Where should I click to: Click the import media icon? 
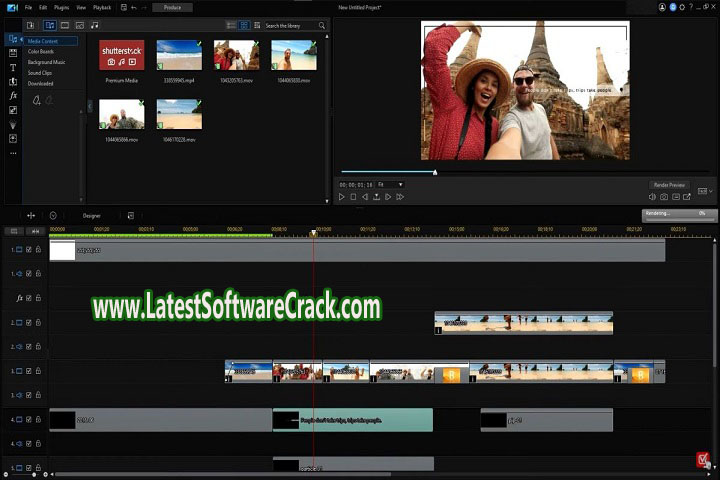(30, 25)
